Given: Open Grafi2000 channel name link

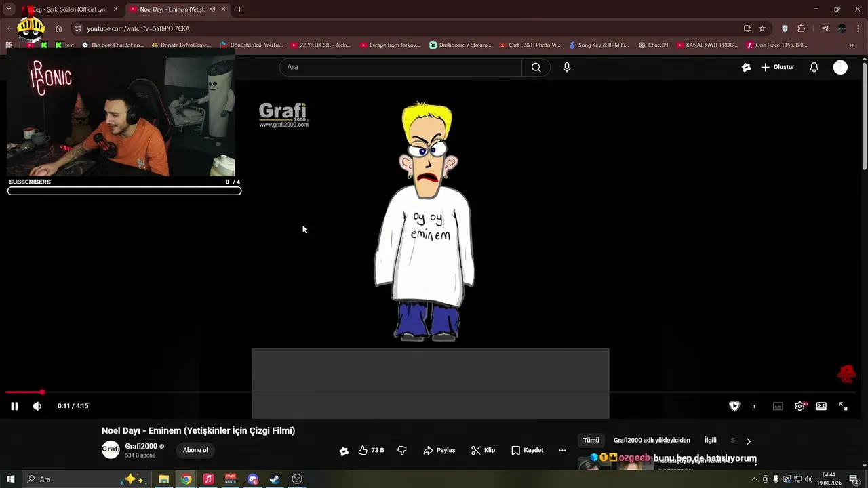Looking at the screenshot, I should 141,446.
